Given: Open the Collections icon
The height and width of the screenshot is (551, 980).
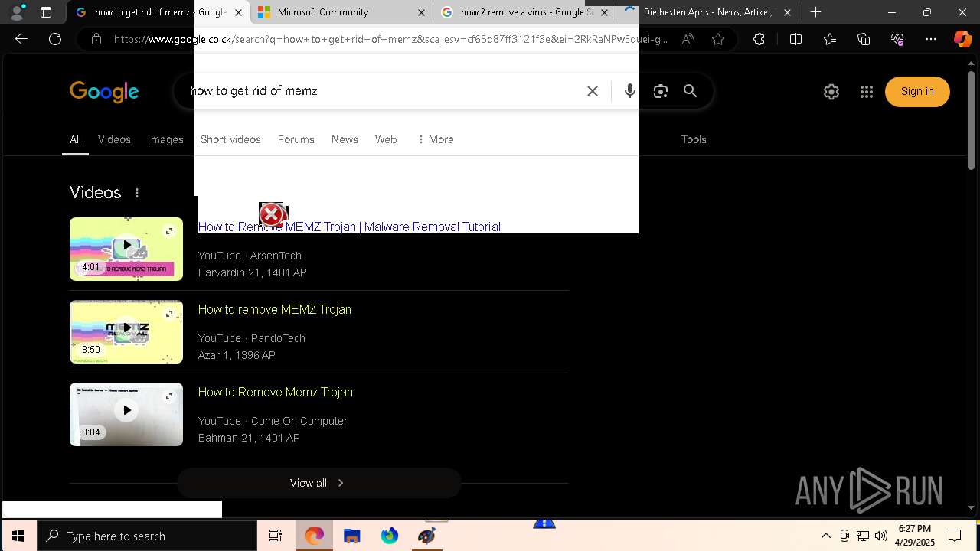Looking at the screenshot, I should [x=864, y=39].
